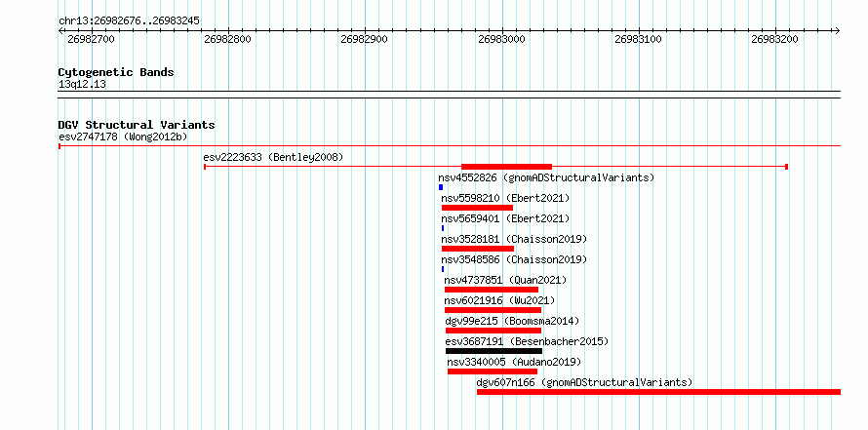This screenshot has height=430, width=868.
Task: Open the esv2223633 (Bentley2008) label
Action: tap(273, 157)
